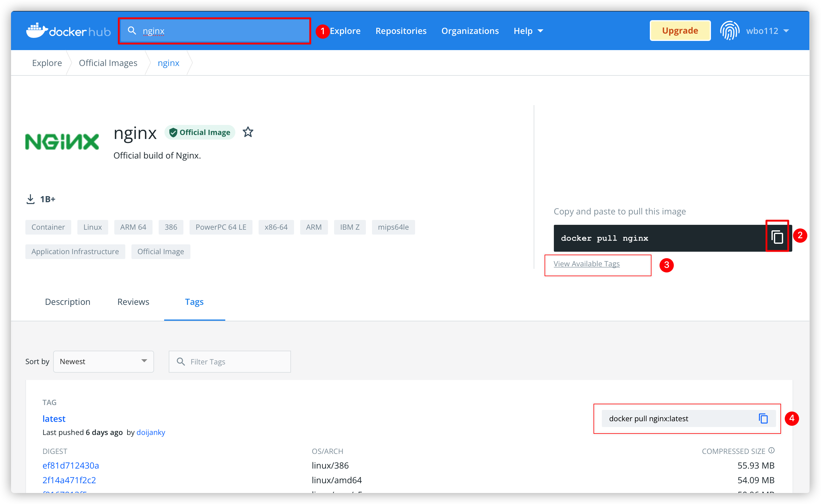Switch to the Tags tab
The width and height of the screenshot is (821, 504).
click(x=194, y=302)
